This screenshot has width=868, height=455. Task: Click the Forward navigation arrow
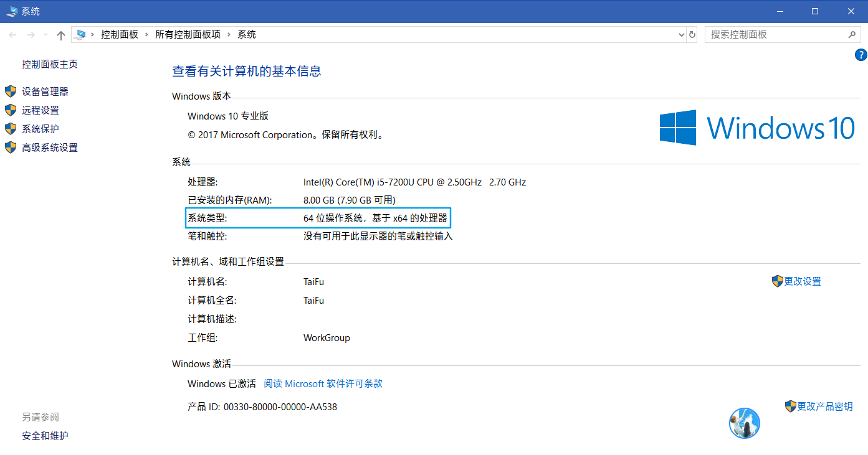31,35
